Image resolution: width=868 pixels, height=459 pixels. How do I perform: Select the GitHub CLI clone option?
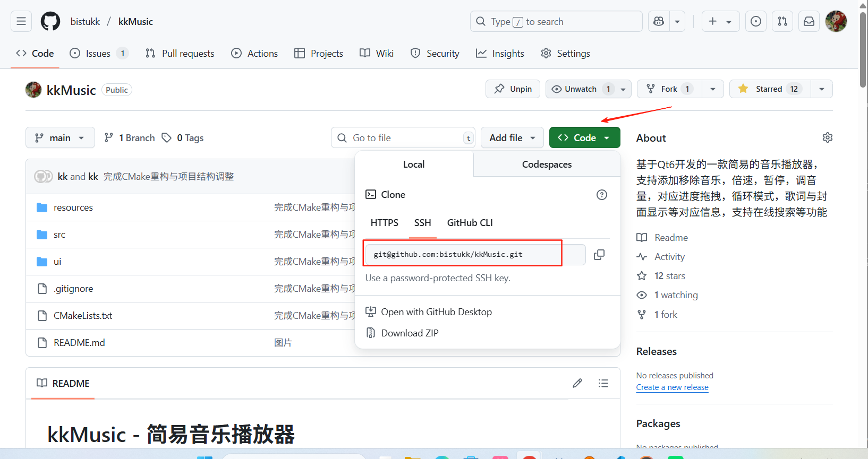click(x=470, y=223)
